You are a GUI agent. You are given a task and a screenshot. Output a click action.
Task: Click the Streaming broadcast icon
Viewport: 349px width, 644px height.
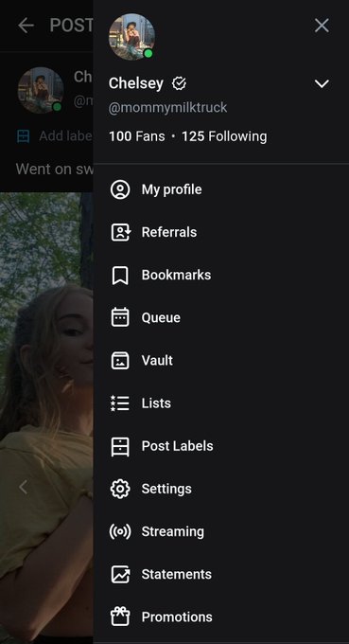pos(120,532)
